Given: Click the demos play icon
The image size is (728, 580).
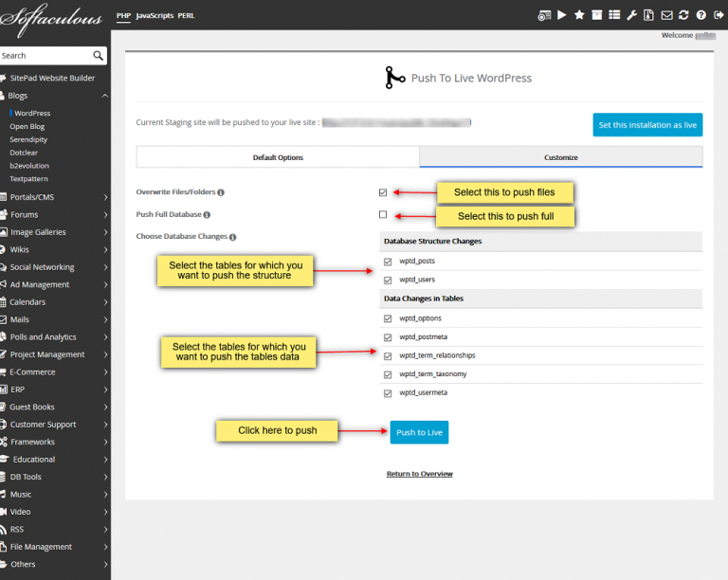Looking at the screenshot, I should [x=562, y=15].
